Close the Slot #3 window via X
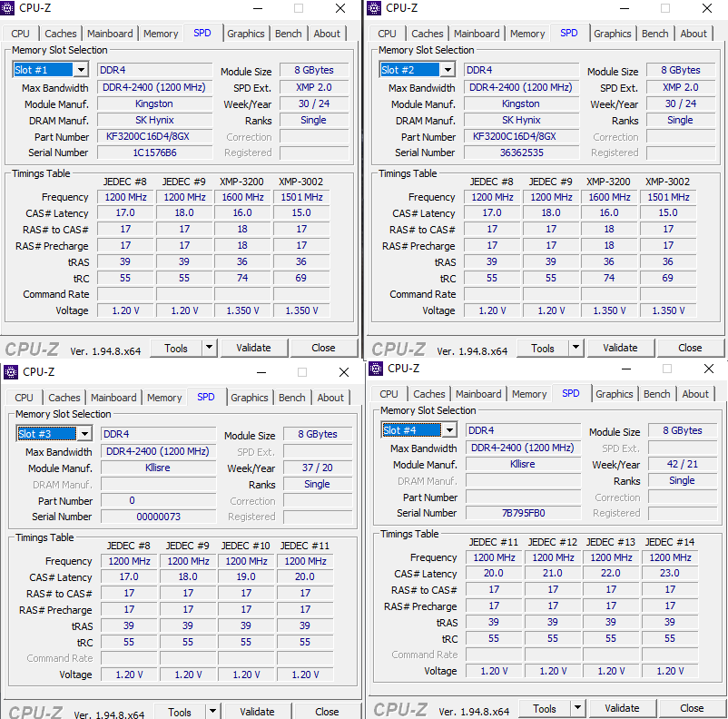Screen dimensions: 728x719 coord(344,372)
